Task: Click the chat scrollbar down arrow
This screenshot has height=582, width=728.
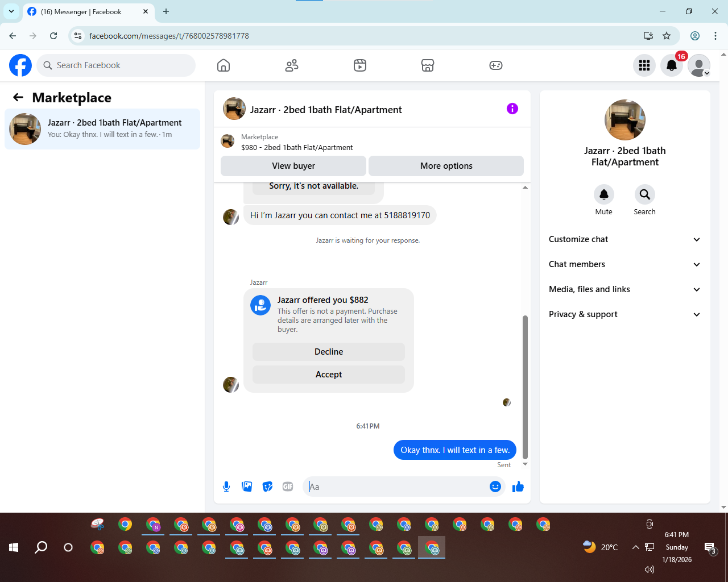Action: tap(525, 464)
